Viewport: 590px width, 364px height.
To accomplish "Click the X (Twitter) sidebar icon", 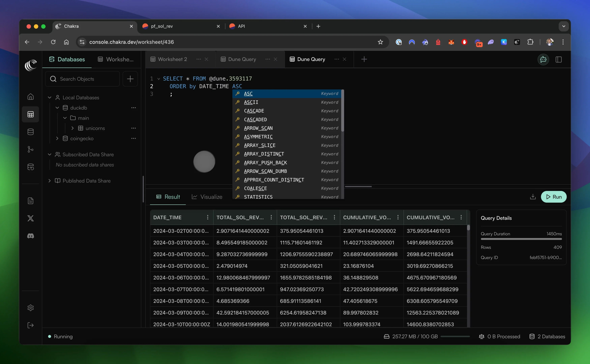I will point(30,218).
